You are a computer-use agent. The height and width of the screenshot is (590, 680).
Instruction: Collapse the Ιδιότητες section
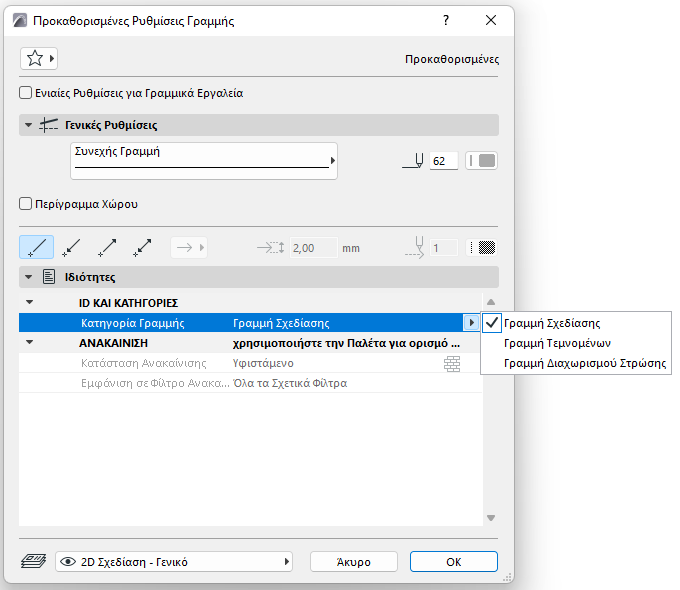tap(29, 277)
